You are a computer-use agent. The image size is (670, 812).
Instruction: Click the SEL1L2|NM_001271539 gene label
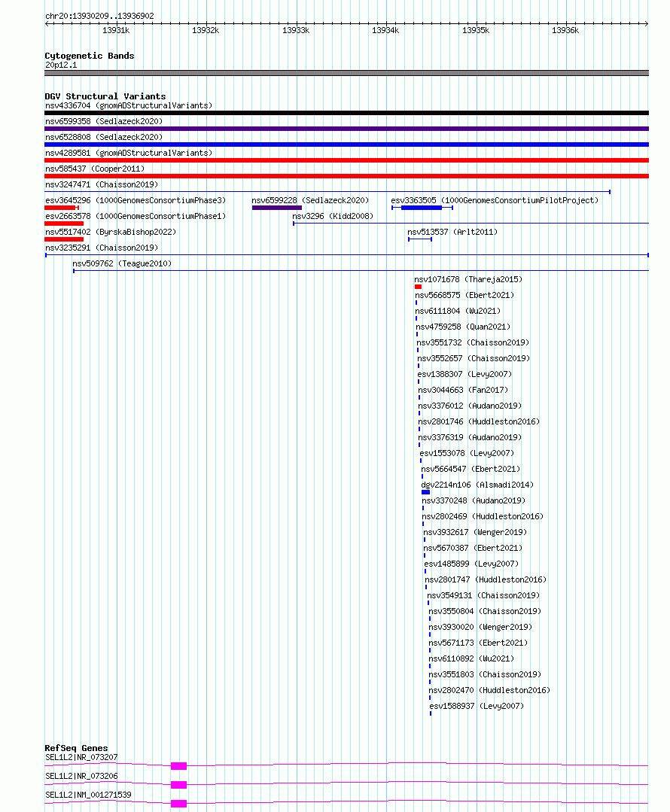click(89, 795)
